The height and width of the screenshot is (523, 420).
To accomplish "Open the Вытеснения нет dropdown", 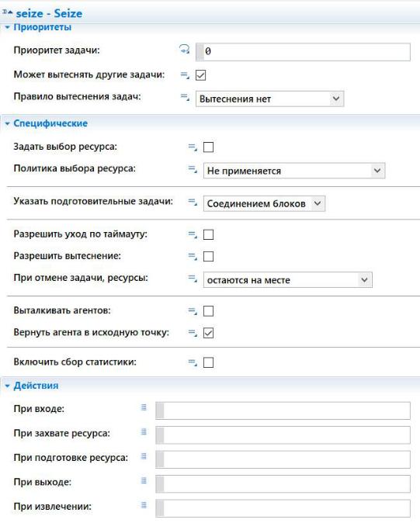I will point(270,99).
